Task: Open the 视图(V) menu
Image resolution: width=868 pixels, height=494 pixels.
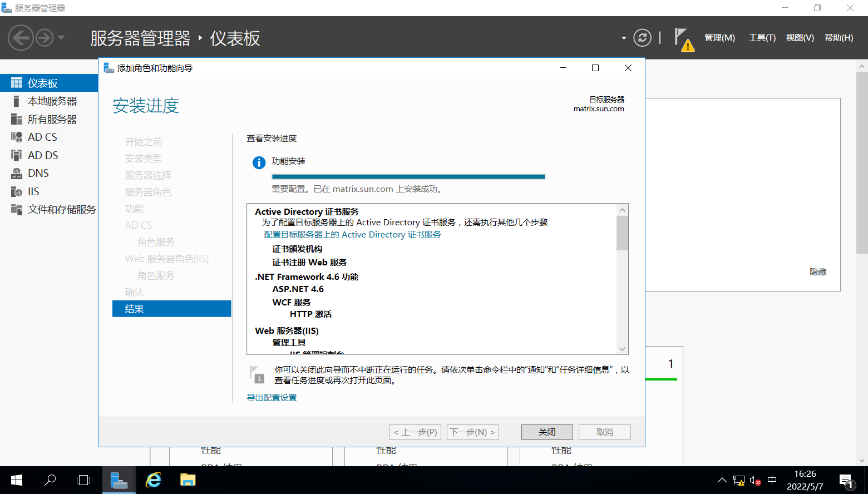Action: (800, 38)
